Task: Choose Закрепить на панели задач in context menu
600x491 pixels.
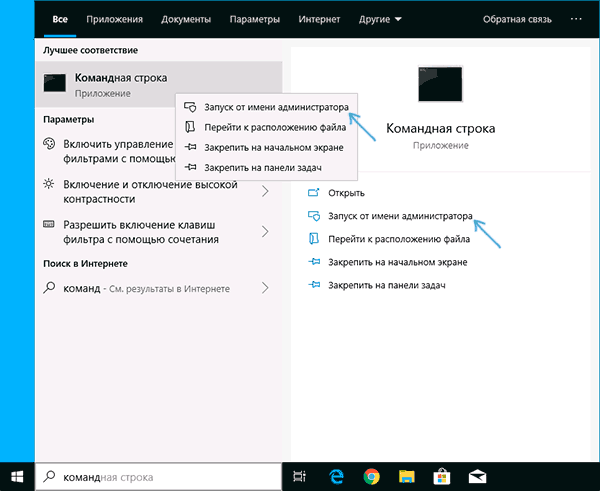Action: click(266, 168)
